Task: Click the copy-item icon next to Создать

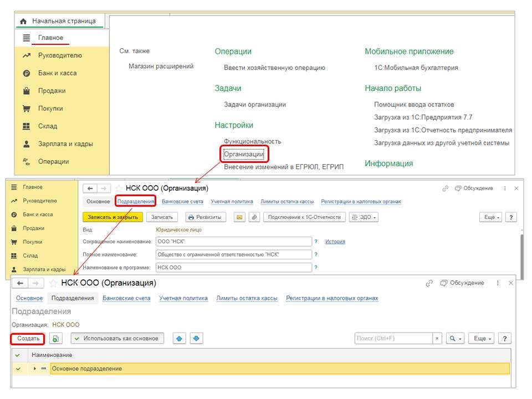Action: pyautogui.click(x=55, y=339)
